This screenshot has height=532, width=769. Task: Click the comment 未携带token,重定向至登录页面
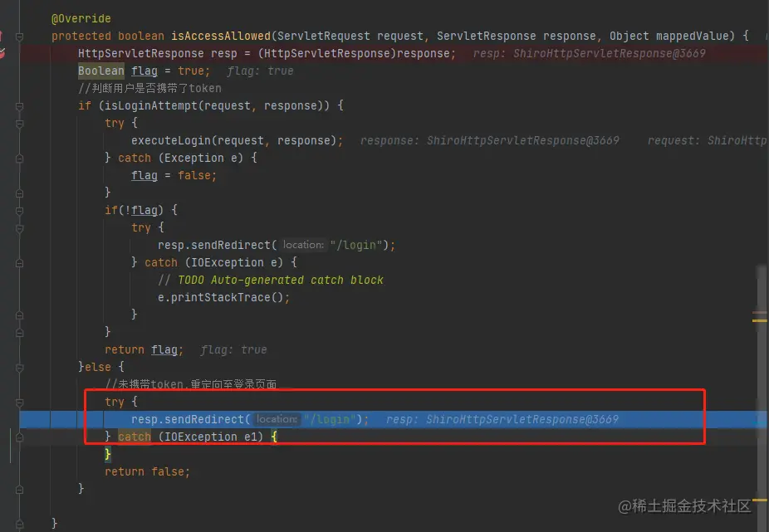click(x=191, y=384)
